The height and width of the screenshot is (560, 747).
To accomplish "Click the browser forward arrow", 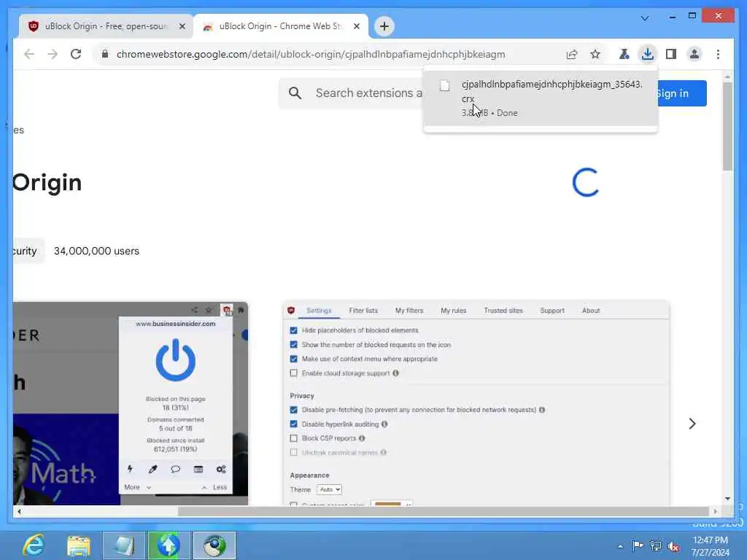I will point(53,54).
